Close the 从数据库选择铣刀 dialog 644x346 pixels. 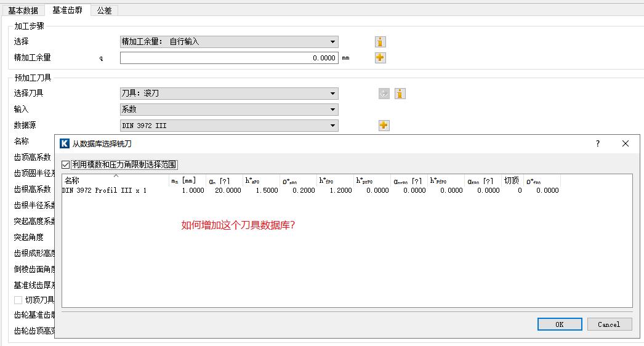625,143
